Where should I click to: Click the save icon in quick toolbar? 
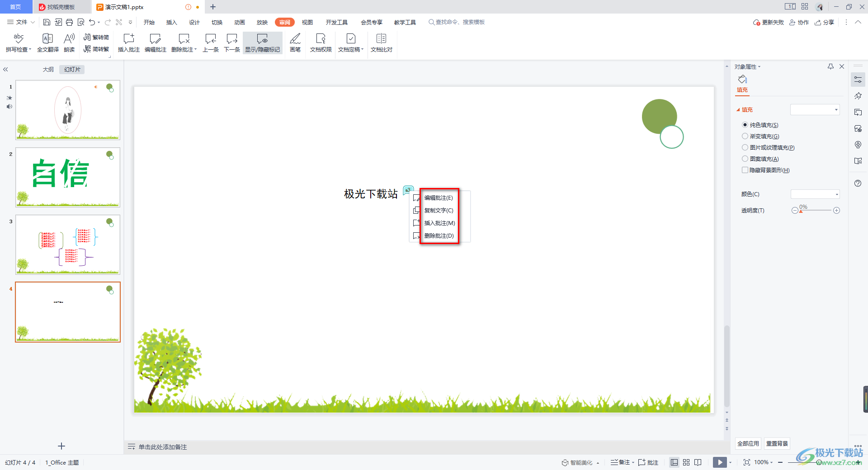tap(47, 22)
